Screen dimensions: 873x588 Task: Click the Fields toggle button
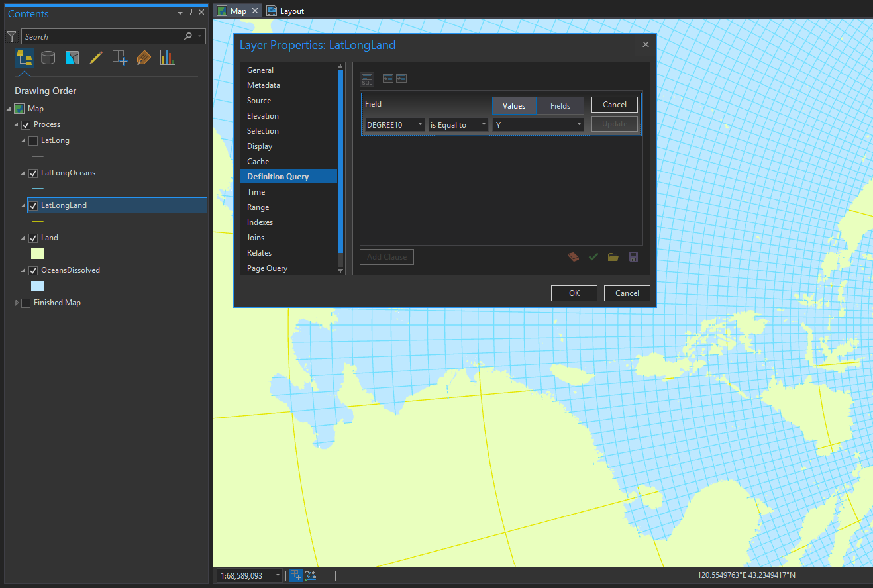[560, 106]
